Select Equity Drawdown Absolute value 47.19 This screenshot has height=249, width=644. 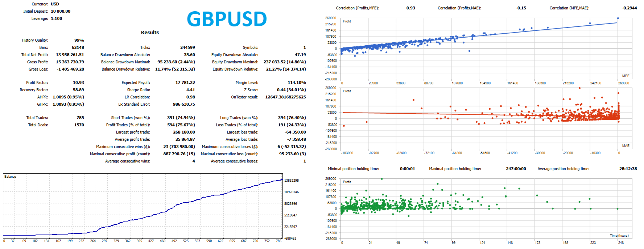[300, 55]
